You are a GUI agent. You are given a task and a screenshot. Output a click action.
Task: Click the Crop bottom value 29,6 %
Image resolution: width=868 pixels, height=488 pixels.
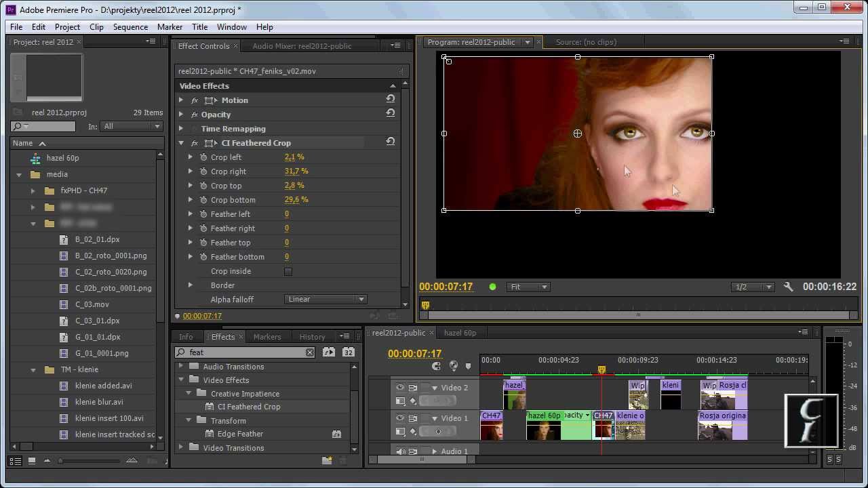point(296,200)
